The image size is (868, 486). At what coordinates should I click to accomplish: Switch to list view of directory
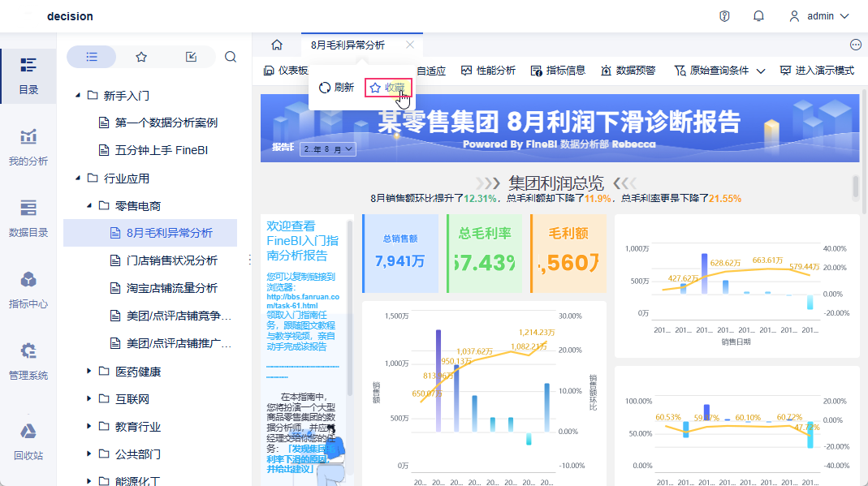[91, 57]
